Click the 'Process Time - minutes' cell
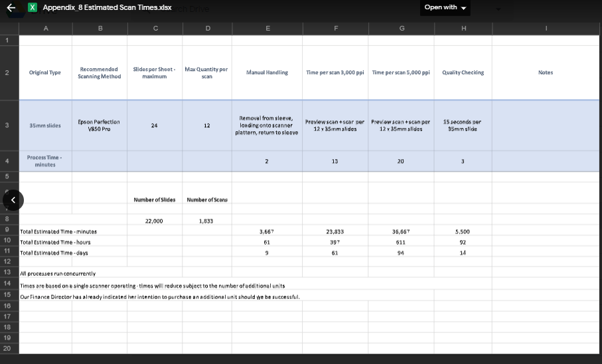The height and width of the screenshot is (364, 602). [x=45, y=161]
